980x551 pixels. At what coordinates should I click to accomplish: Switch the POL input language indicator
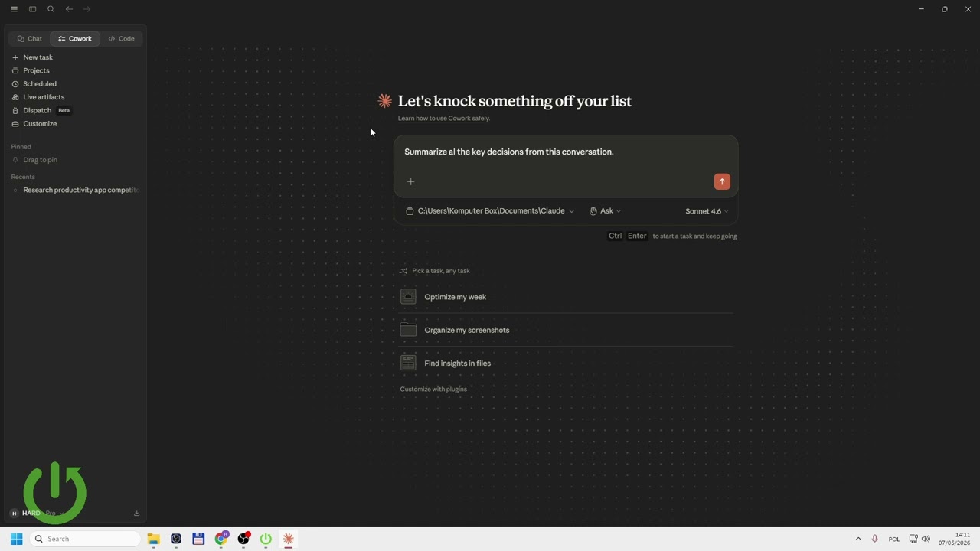(894, 540)
